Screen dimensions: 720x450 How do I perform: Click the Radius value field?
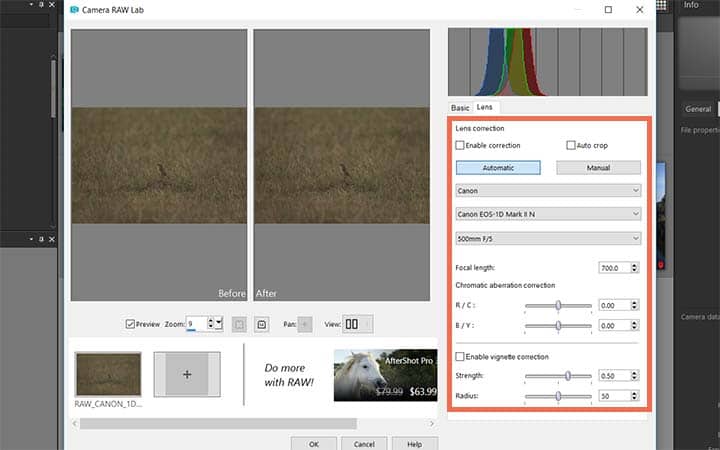pos(614,396)
